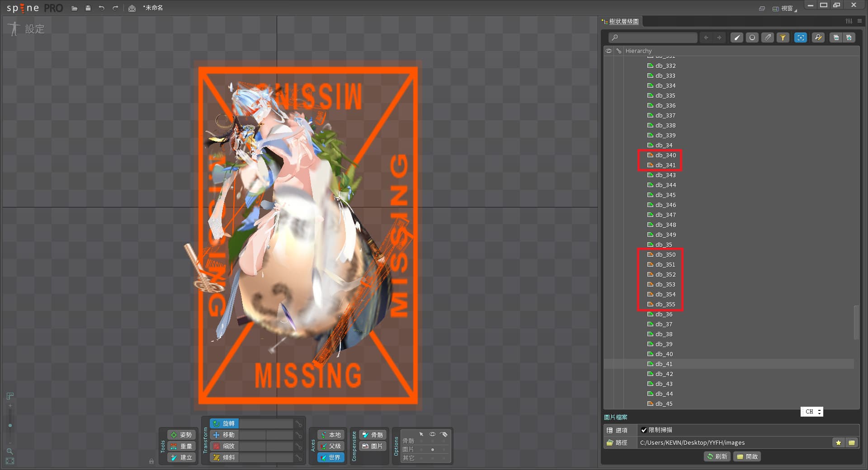Click the envelope import icon in title bar
The width and height of the screenshot is (868, 470).
[x=132, y=8]
